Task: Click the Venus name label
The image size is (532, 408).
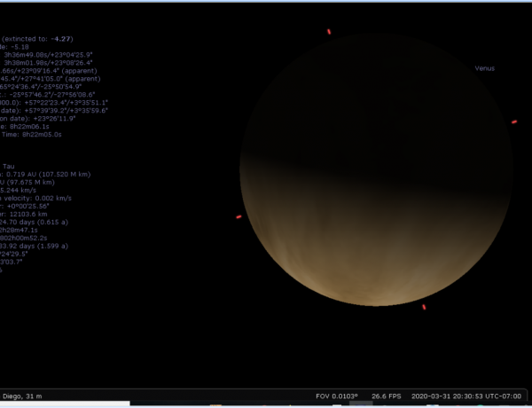Action: [x=484, y=68]
